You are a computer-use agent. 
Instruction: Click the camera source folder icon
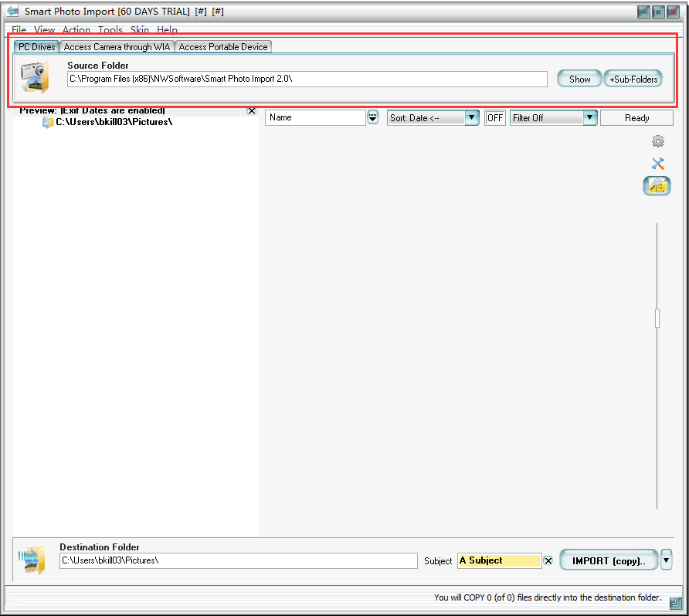pos(35,77)
